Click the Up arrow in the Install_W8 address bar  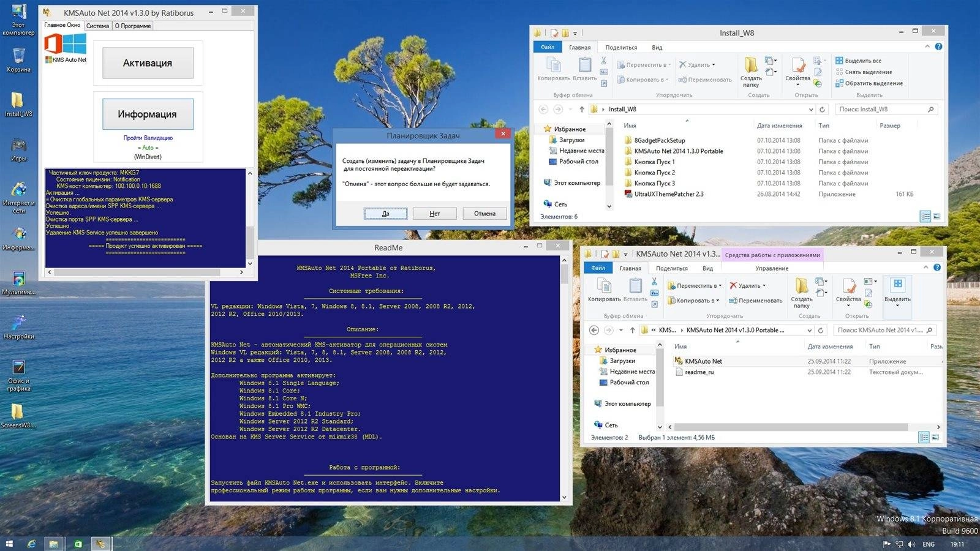pos(582,109)
